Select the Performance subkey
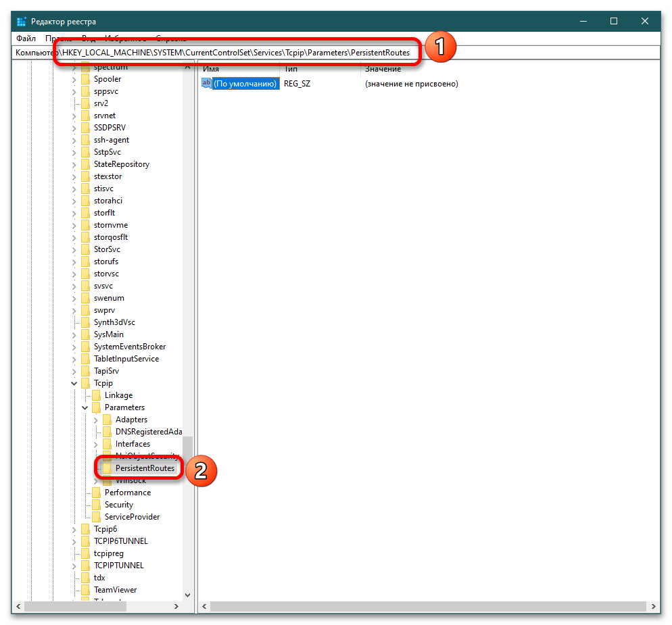 tap(128, 493)
